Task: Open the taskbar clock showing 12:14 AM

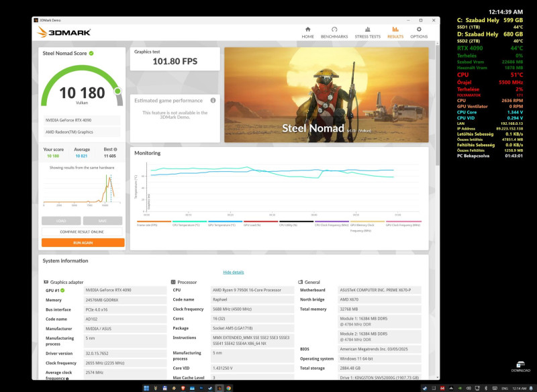Action: point(519,389)
